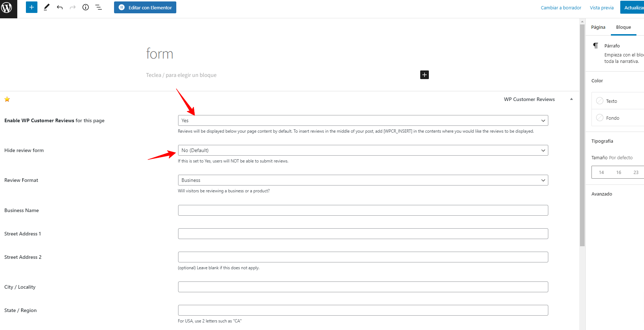The width and height of the screenshot is (644, 330).
Task: Click the WordPress logo icon
Action: click(x=7, y=8)
